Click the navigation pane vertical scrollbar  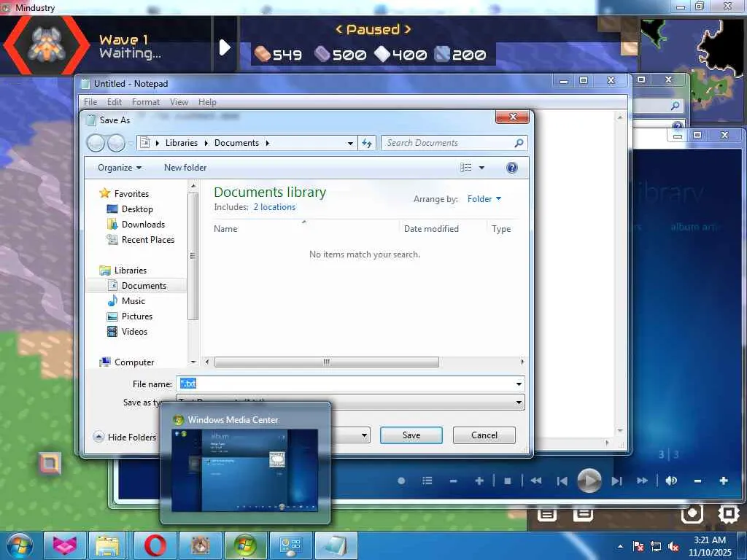pyautogui.click(x=193, y=256)
